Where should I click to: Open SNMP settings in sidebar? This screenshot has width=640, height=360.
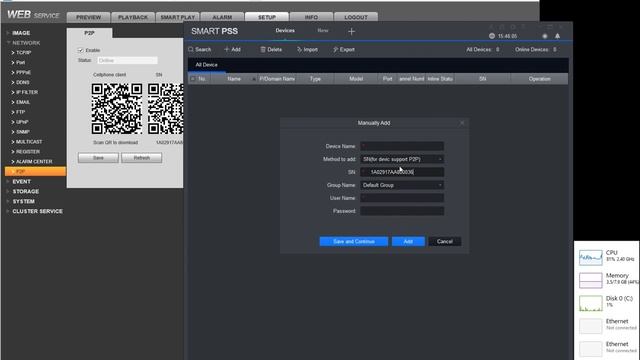pyautogui.click(x=22, y=132)
